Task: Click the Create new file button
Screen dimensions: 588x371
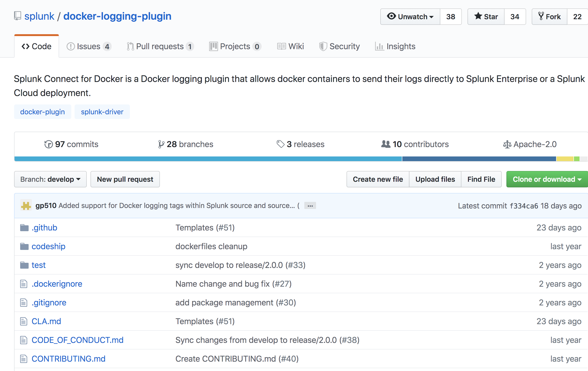Action: tap(378, 179)
